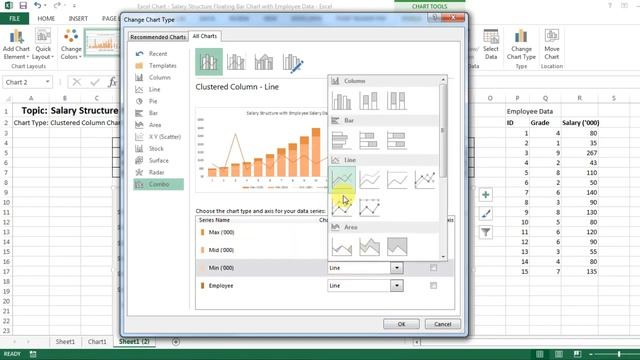This screenshot has width=640, height=360.
Task: Click Change Chart Type in ribbon
Action: (x=521, y=44)
